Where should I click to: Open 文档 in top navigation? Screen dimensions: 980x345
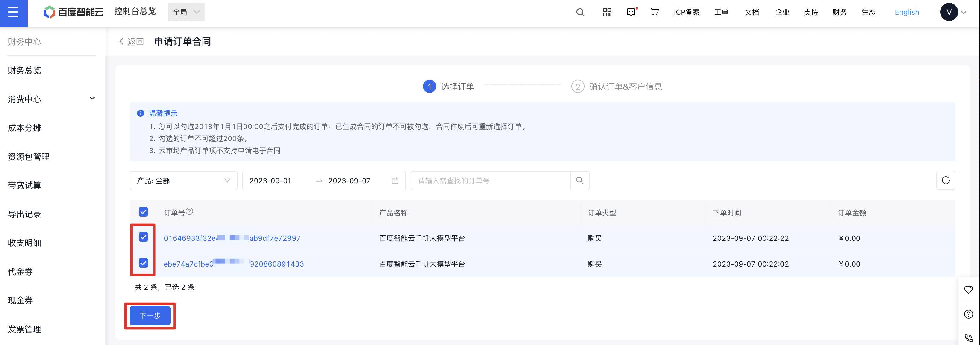(x=752, y=12)
